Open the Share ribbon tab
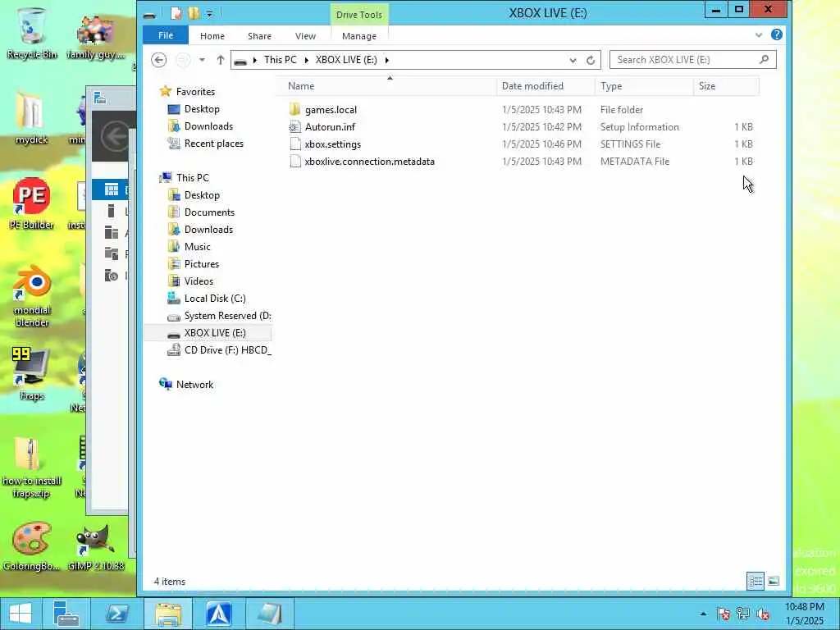Screen dimensions: 840x630 [x=259, y=36]
